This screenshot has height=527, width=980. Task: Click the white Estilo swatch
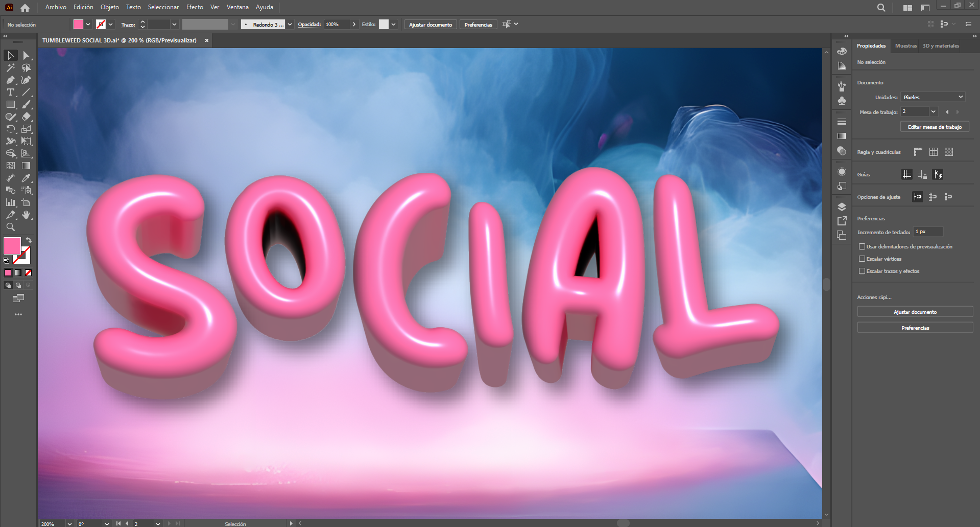[384, 24]
